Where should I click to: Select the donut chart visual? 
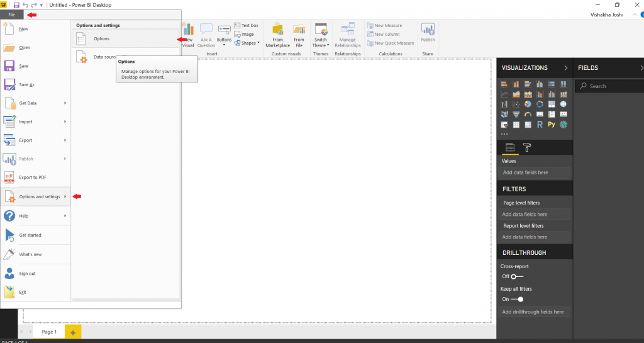click(x=540, y=104)
